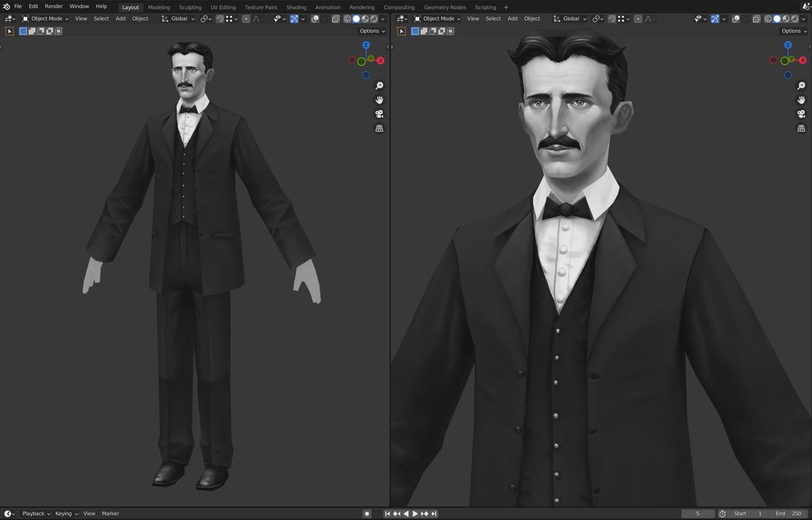812x520 pixels.
Task: Open the File menu
Action: coord(18,6)
